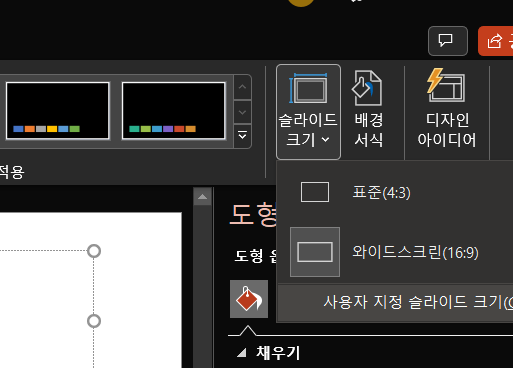
Task: Click the 와이드스크린 rectangle icon
Action: (x=315, y=252)
